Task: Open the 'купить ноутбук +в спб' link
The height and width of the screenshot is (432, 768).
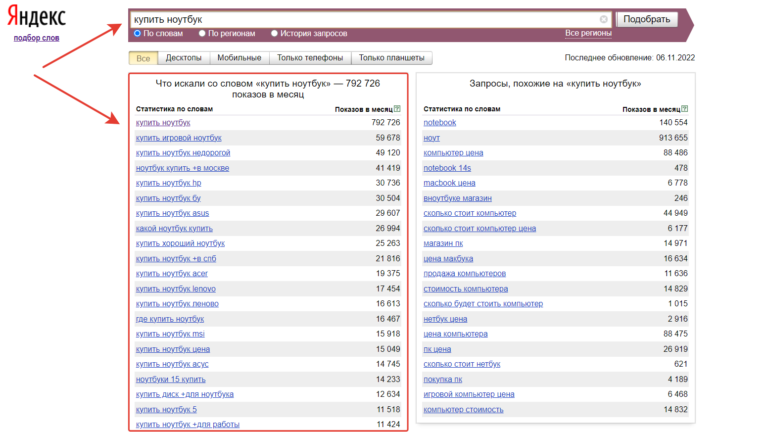Action: pyautogui.click(x=176, y=258)
